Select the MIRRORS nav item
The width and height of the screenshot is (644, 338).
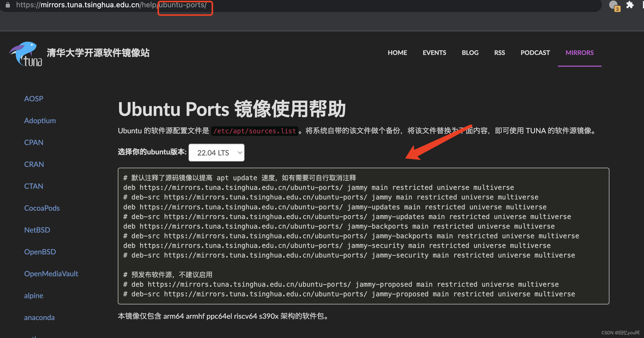pos(579,53)
